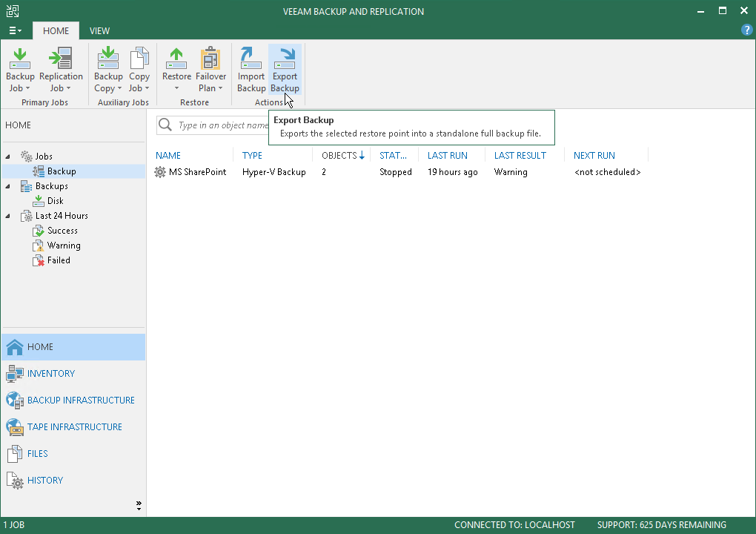Click the Import Backup icon

click(251, 59)
